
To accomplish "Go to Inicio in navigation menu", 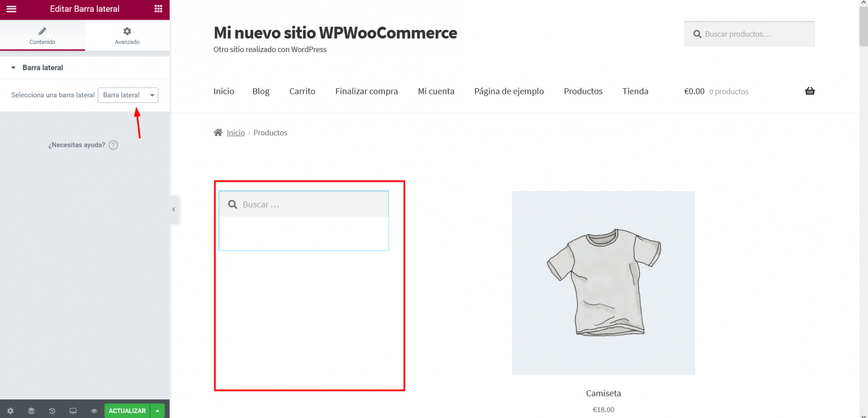I will pyautogui.click(x=224, y=91).
